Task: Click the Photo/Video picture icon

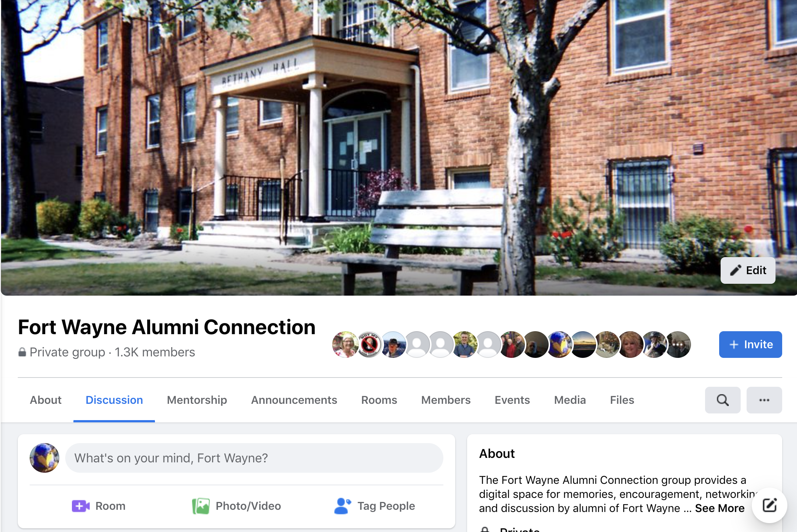Action: click(201, 506)
